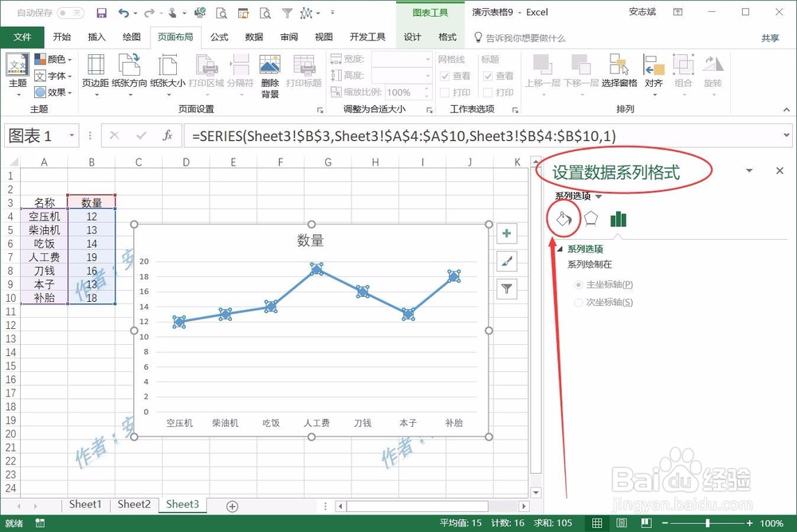Click the Chart Elements plus icon beside chart
Screen dimensions: 797x532
coord(506,233)
